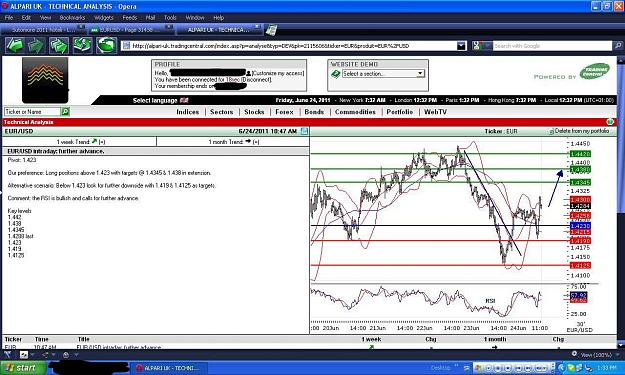Click the page icon in the address bar
This screenshot has width=625, height=375.
pos(126,46)
